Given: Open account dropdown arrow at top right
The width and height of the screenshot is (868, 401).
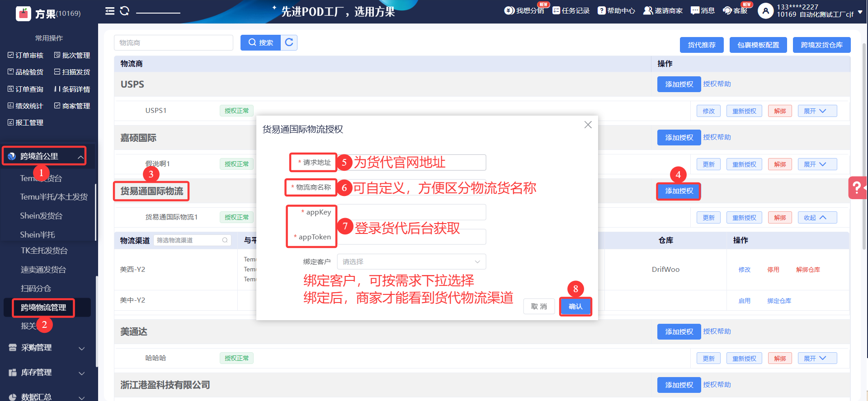Looking at the screenshot, I should pos(860,12).
